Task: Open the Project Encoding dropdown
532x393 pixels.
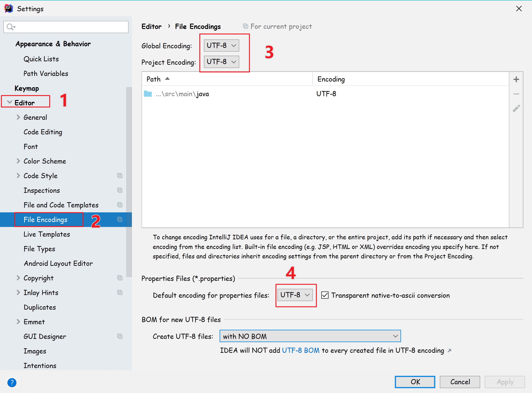Action: tap(221, 62)
